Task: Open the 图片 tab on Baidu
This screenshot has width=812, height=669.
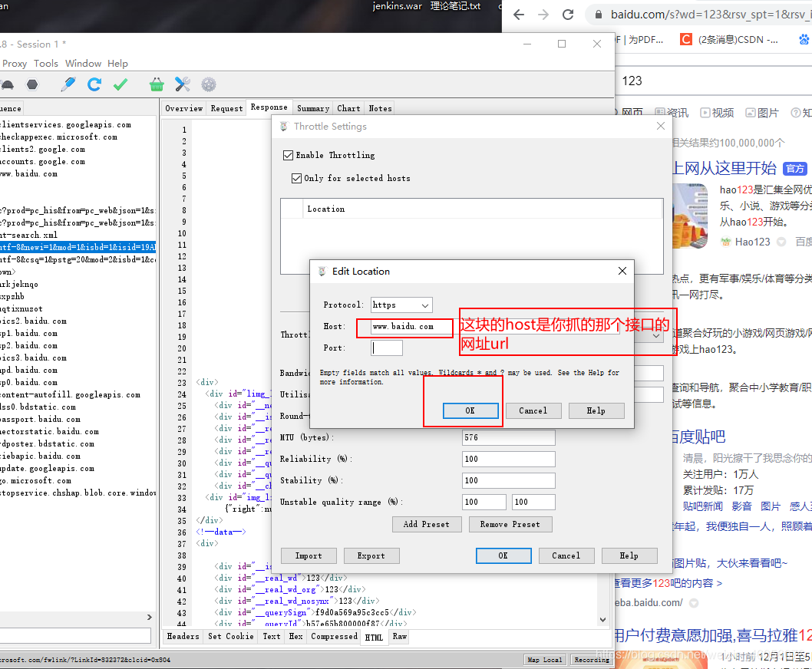Action: [x=762, y=112]
